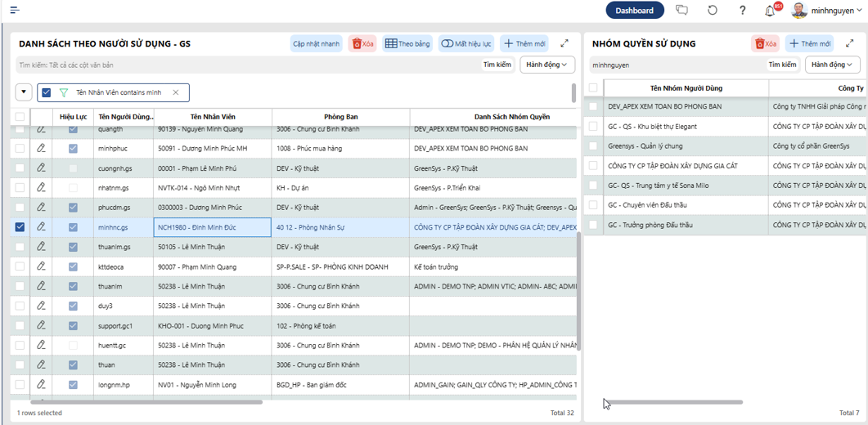Open the help question mark icon
The width and height of the screenshot is (868, 425).
(x=743, y=10)
